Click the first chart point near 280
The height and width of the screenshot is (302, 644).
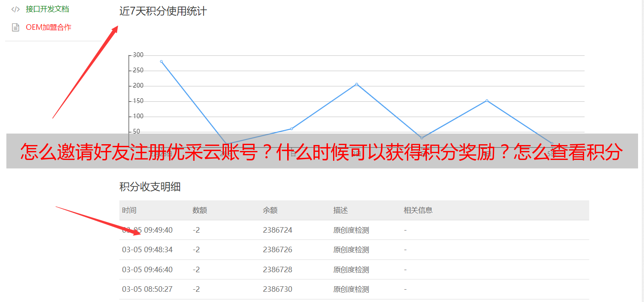coord(161,61)
